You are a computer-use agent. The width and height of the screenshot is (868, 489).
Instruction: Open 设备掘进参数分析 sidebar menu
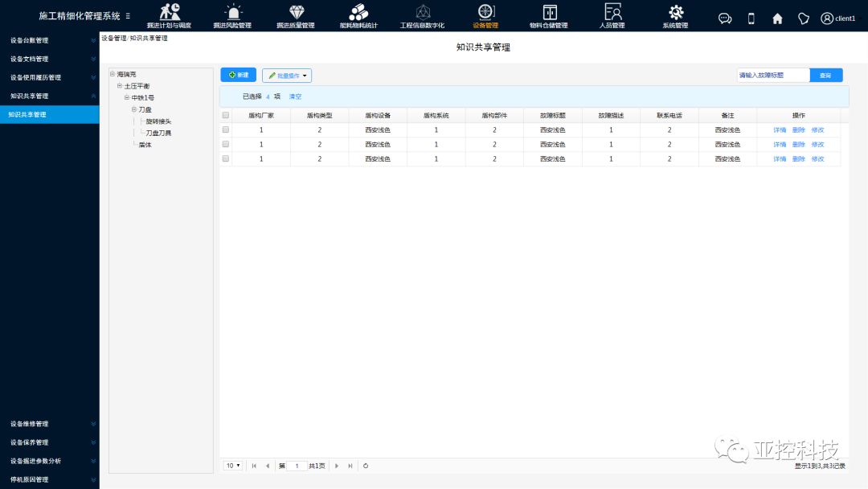(50, 461)
